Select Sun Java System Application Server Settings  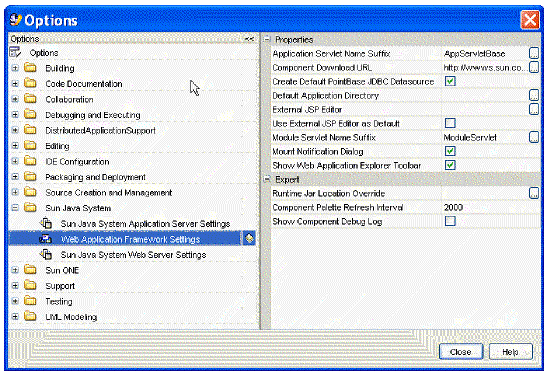145,223
